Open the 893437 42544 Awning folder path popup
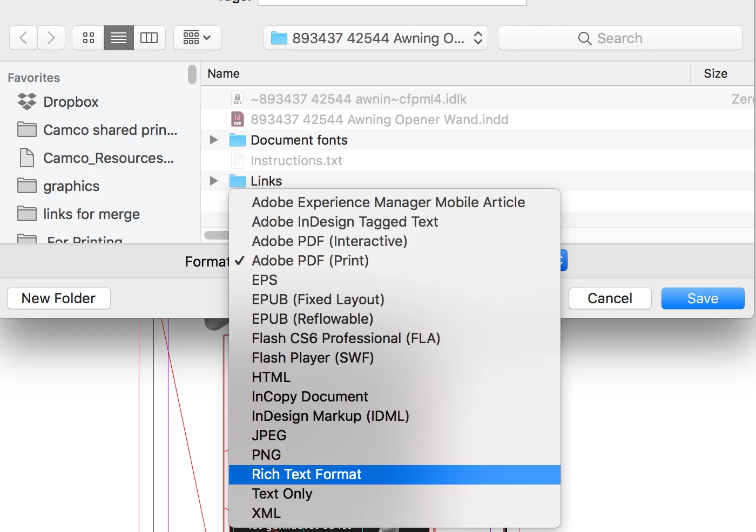The width and height of the screenshot is (756, 532). tap(376, 38)
